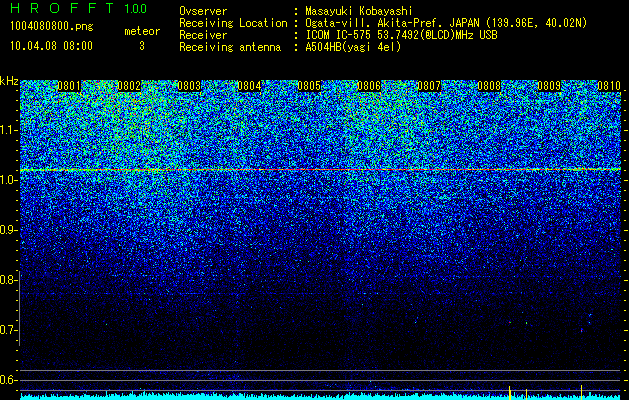This screenshot has width=629, height=400.
Task: Click the HROFFT 1.0.0 title text
Action: point(78,8)
